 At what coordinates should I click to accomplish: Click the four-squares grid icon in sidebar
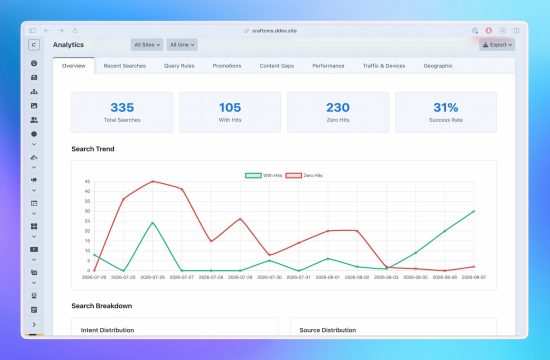34,226
